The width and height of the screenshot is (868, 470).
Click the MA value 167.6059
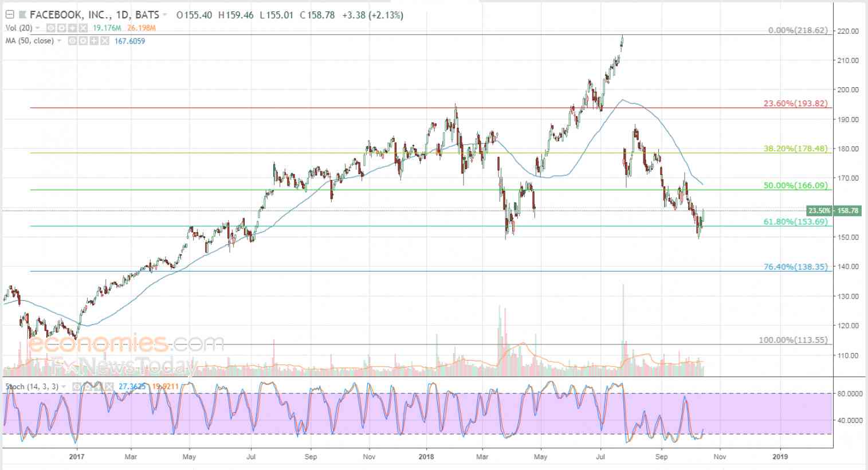[129, 41]
